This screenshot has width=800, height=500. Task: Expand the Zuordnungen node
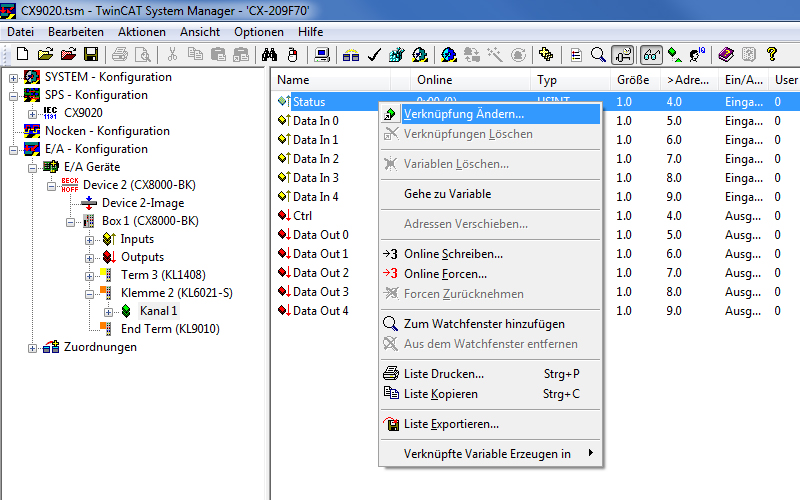32,348
